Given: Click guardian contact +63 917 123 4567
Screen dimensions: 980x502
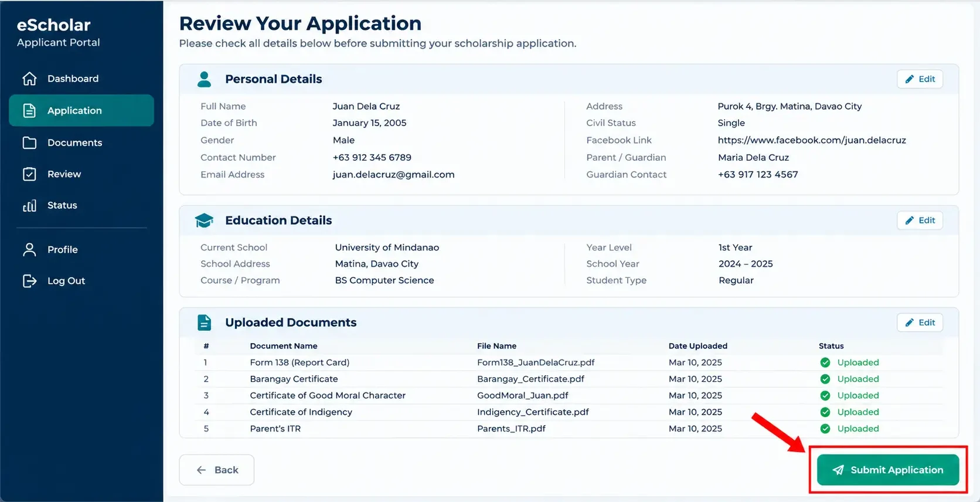Looking at the screenshot, I should [758, 174].
